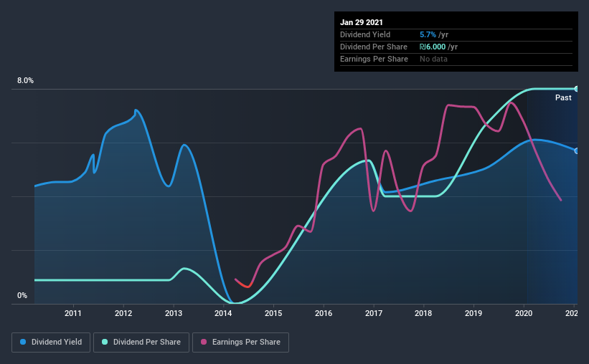This screenshot has width=589, height=364.
Task: Toggle the Earnings Per Share legend button
Action: (x=240, y=343)
